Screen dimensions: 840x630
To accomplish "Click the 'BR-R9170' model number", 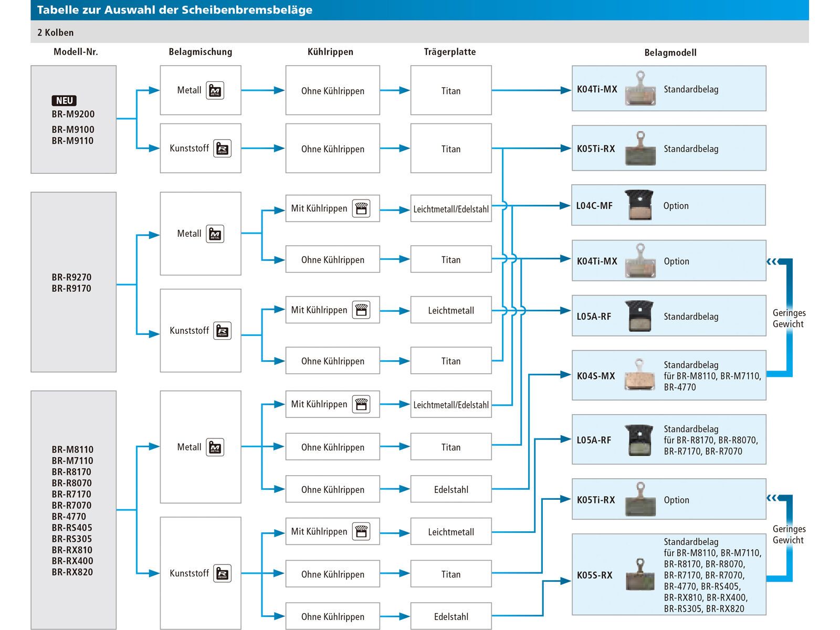I will pyautogui.click(x=71, y=288).
